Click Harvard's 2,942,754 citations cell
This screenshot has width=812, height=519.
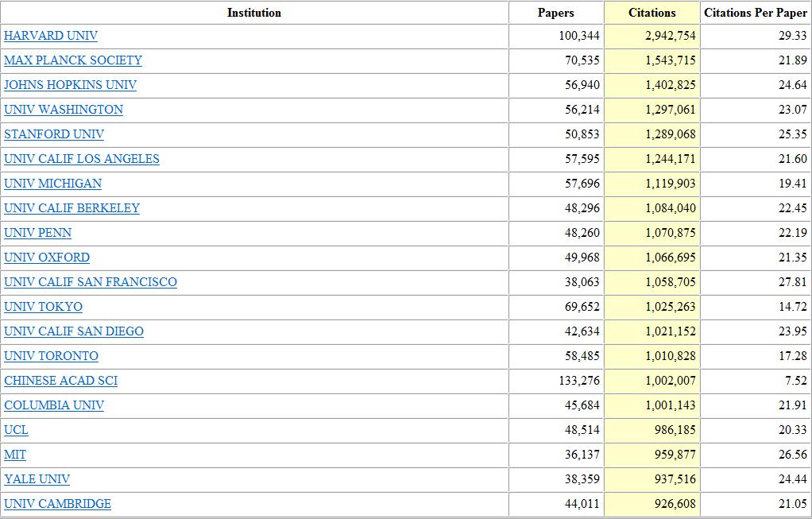652,37
